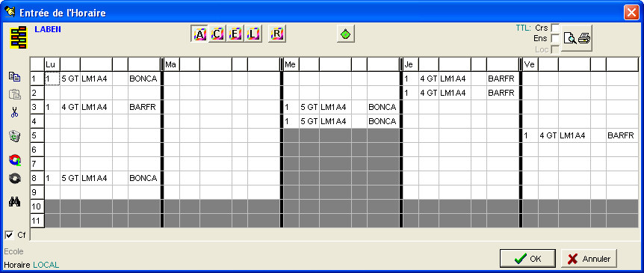644x273 pixels.
Task: Uncheck the Cf checkbox
Action: tap(9, 235)
